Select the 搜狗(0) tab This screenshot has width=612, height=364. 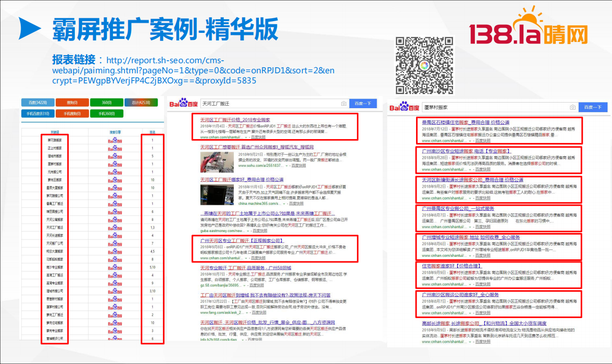[72, 103]
